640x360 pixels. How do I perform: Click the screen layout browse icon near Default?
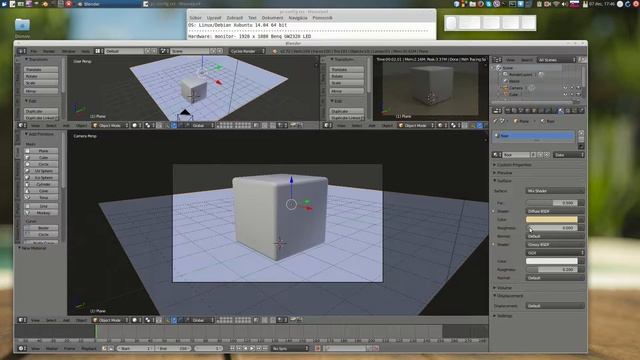click(x=98, y=51)
